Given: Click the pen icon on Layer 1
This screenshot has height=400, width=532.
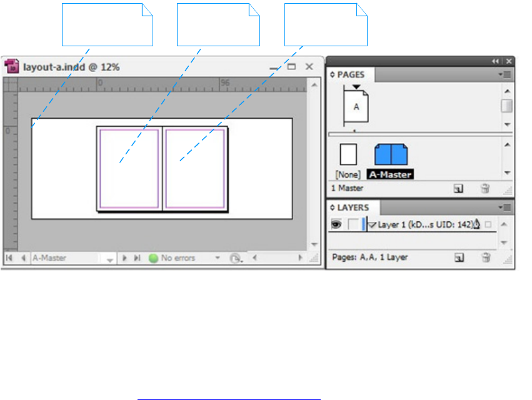Looking at the screenshot, I should [x=477, y=224].
